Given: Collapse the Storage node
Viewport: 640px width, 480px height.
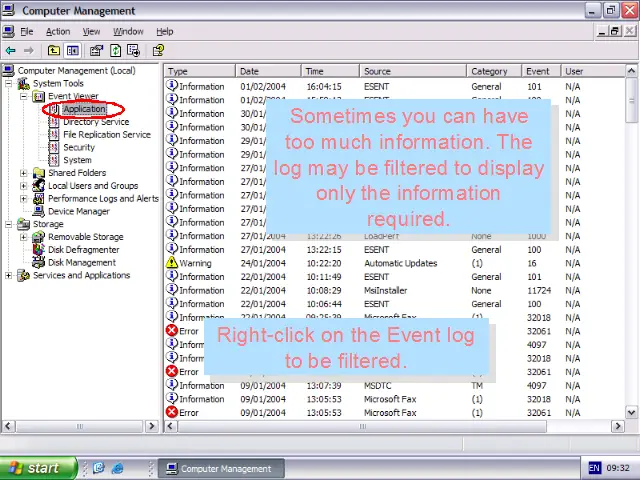Looking at the screenshot, I should [x=8, y=224].
